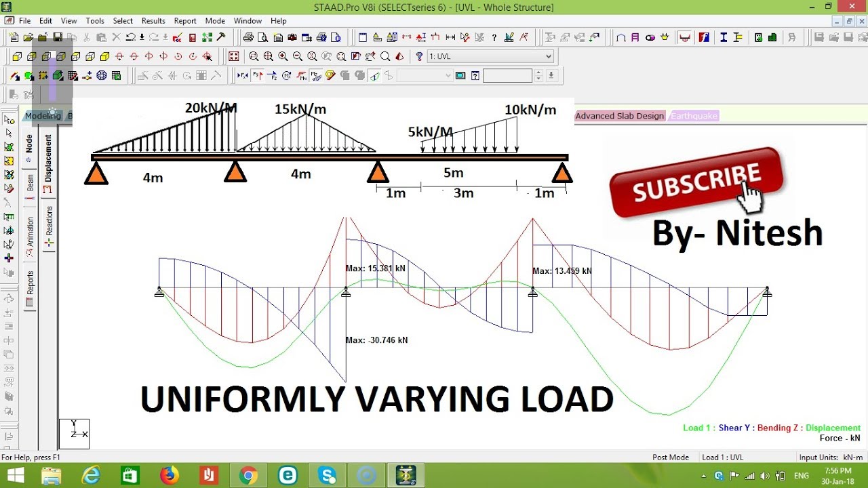The width and height of the screenshot is (868, 488).
Task: Click the Zoom Window magnifier icon
Action: 254,57
